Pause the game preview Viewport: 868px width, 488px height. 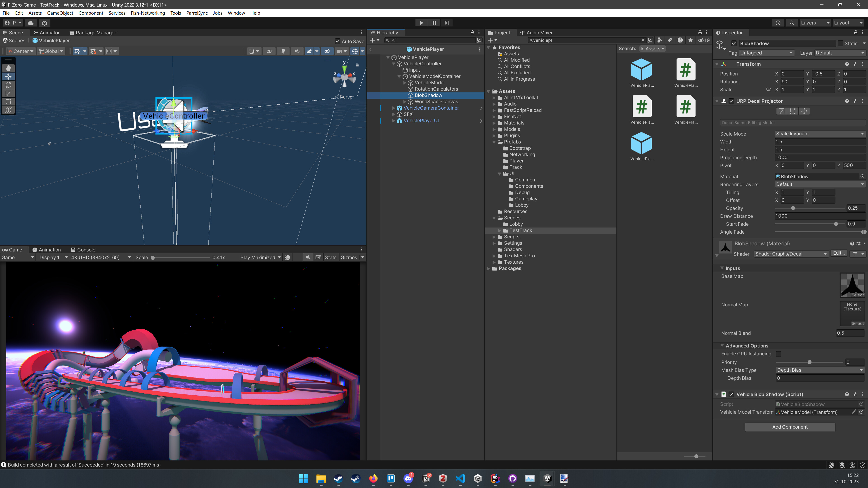[434, 23]
